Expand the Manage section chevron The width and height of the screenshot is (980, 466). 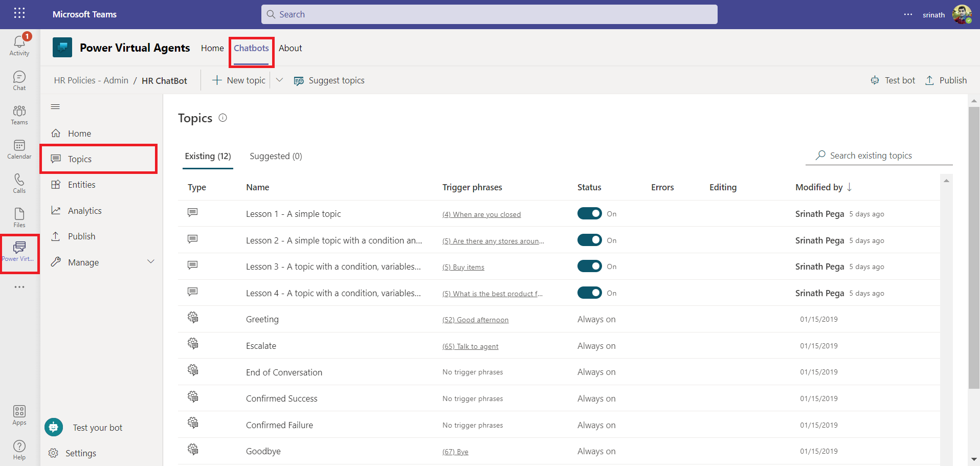pyautogui.click(x=151, y=262)
